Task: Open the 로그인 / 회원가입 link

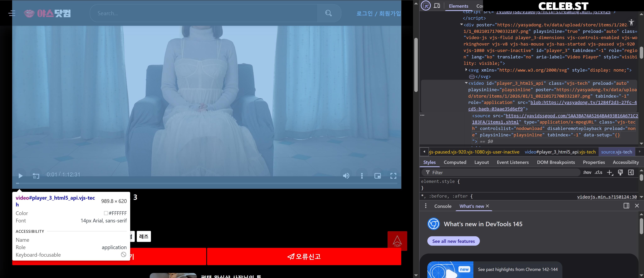Action: (x=378, y=13)
